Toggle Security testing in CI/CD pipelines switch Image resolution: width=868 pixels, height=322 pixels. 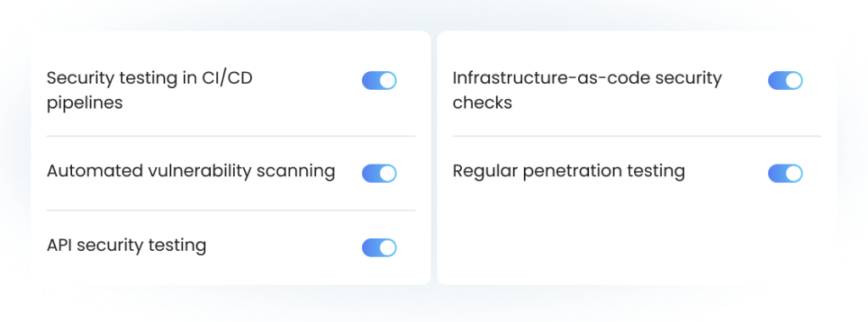379,80
